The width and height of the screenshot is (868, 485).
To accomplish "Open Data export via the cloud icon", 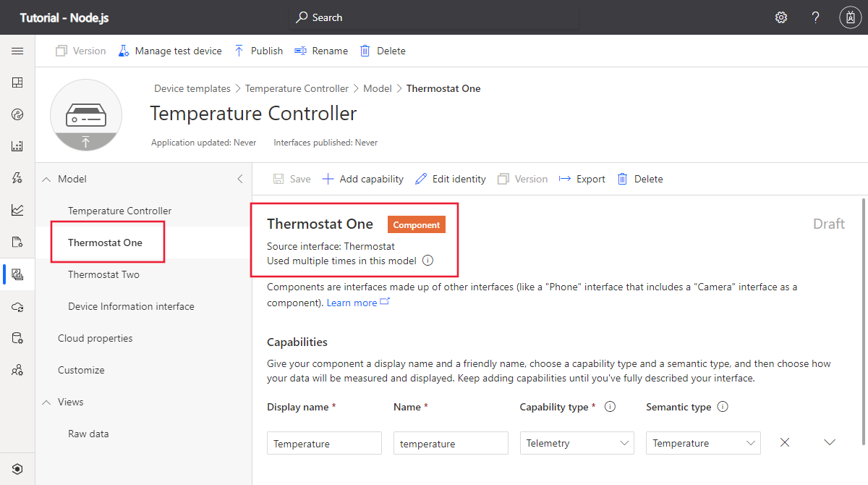I will (18, 306).
